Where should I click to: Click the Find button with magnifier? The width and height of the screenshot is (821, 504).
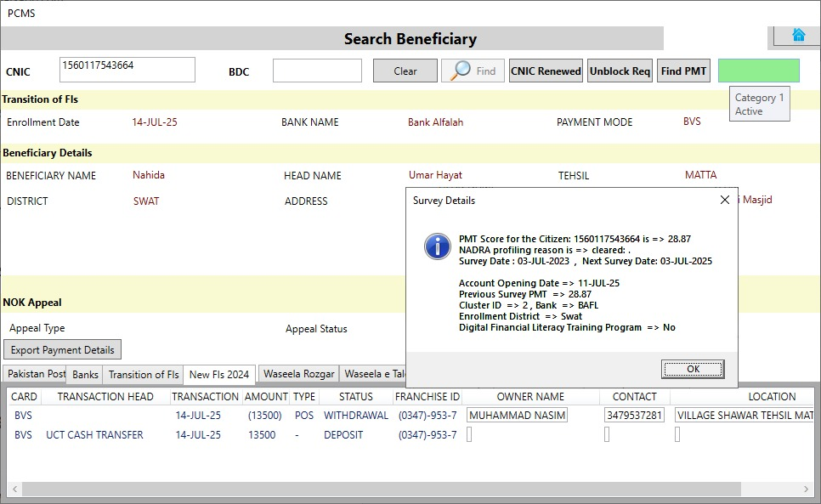tap(473, 71)
